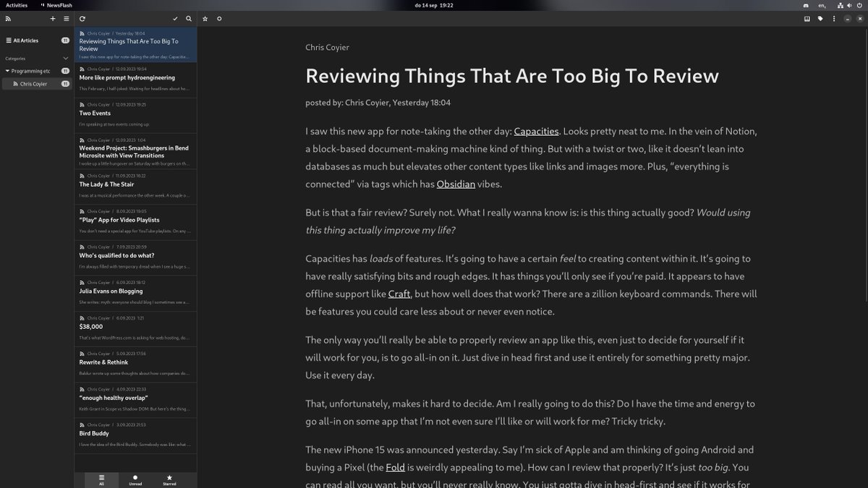The image size is (868, 488).
Task: Click RSS icon of Rewrite & Rethink entry
Action: (82, 354)
